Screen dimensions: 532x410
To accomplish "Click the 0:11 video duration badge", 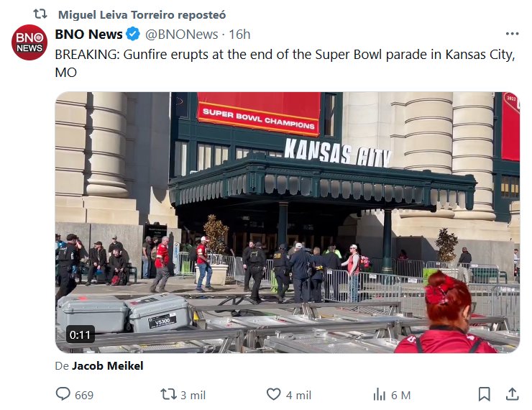I will (x=80, y=334).
